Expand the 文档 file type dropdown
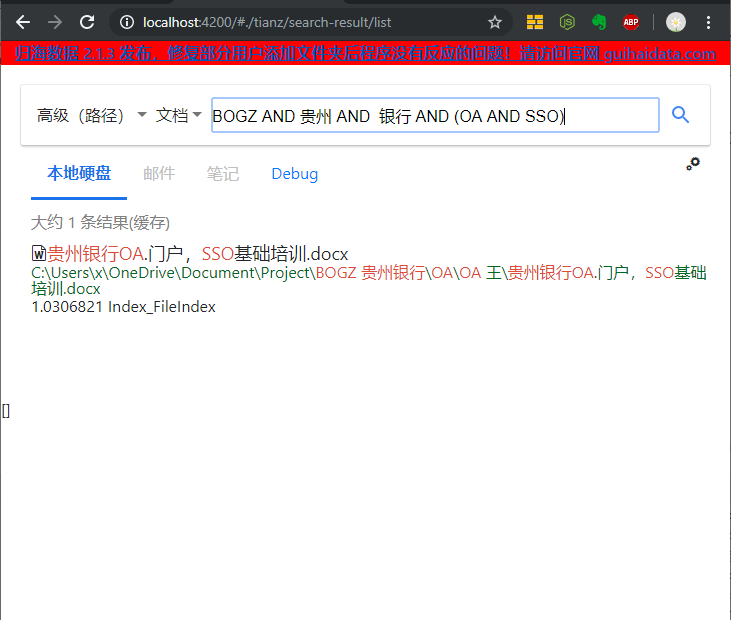The image size is (731, 620). 179,116
